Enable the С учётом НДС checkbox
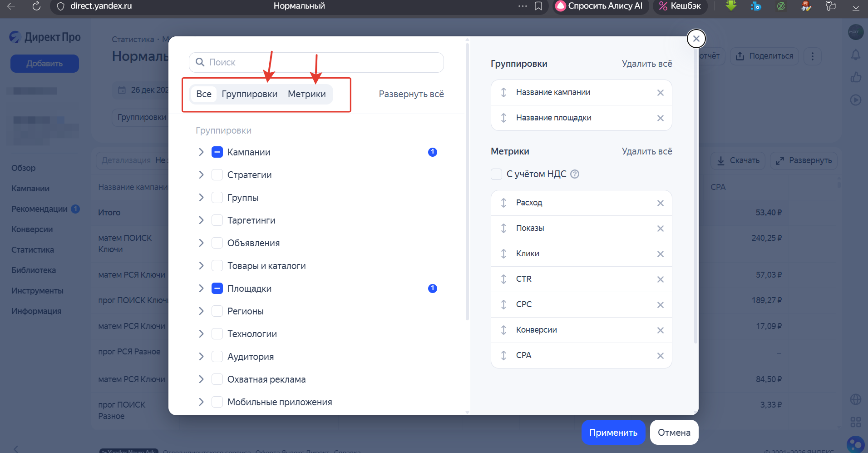This screenshot has width=868, height=453. 496,174
